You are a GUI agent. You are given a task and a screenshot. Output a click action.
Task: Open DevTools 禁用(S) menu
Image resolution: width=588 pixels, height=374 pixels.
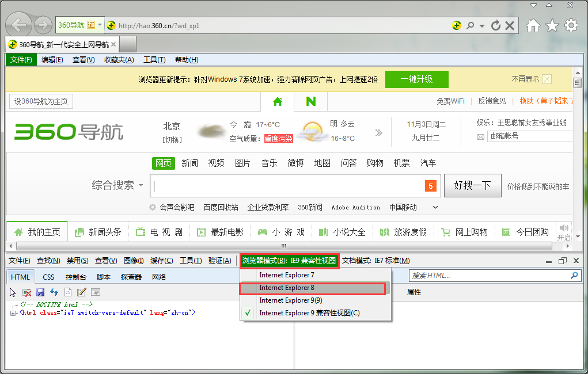pos(77,261)
